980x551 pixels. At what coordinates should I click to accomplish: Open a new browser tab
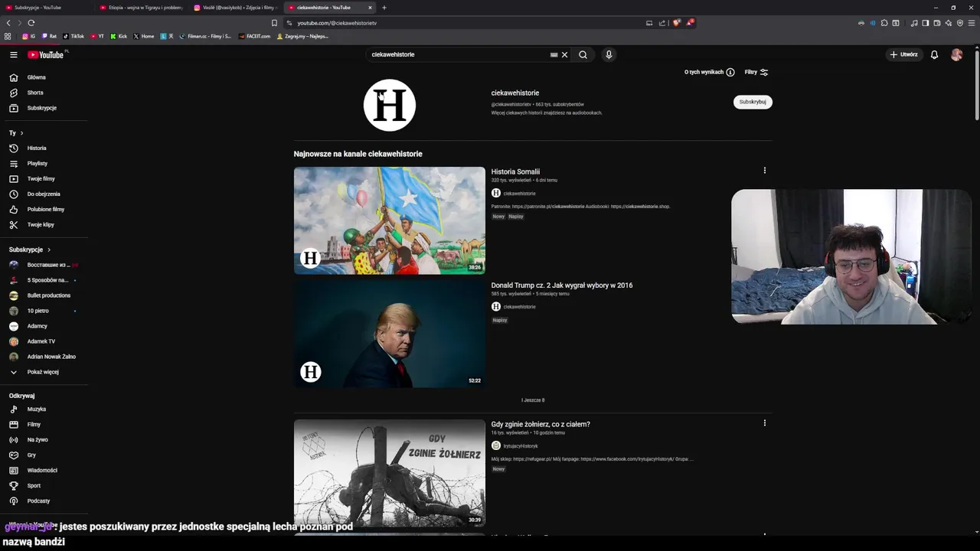tap(384, 8)
